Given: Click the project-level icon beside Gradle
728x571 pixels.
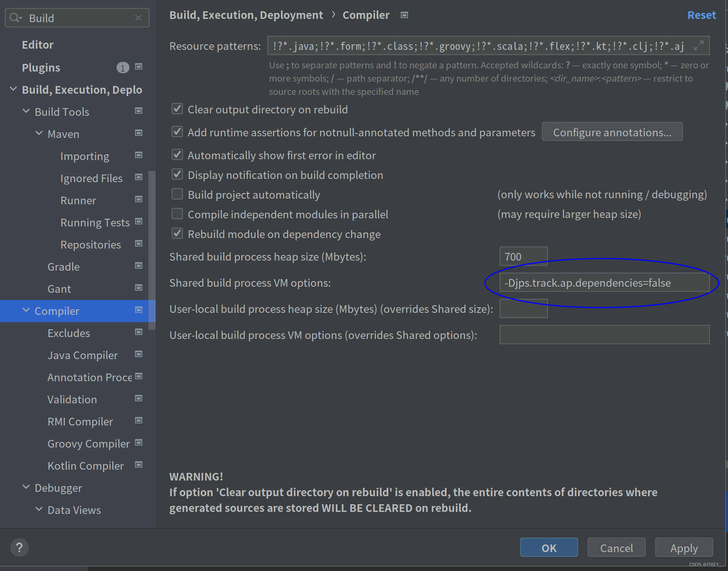Looking at the screenshot, I should 139,266.
